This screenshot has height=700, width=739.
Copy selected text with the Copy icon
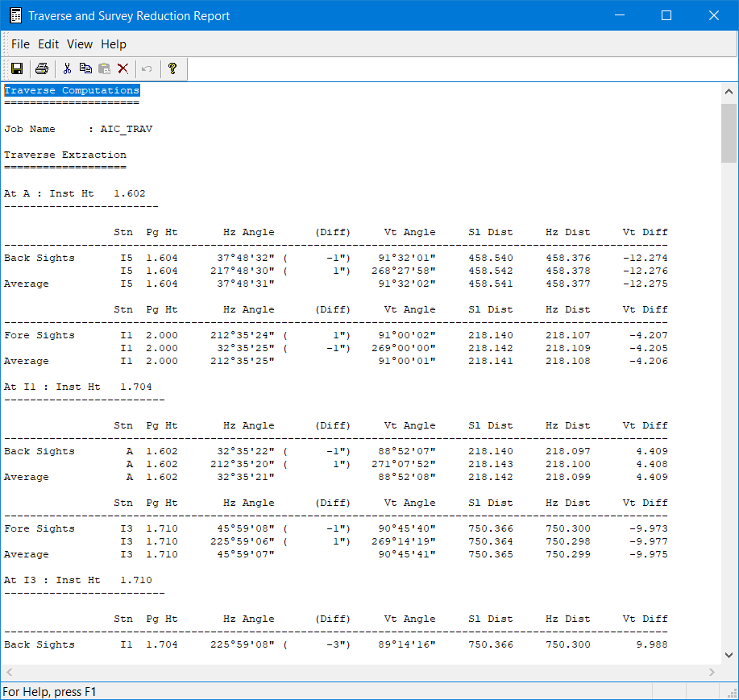[x=85, y=68]
